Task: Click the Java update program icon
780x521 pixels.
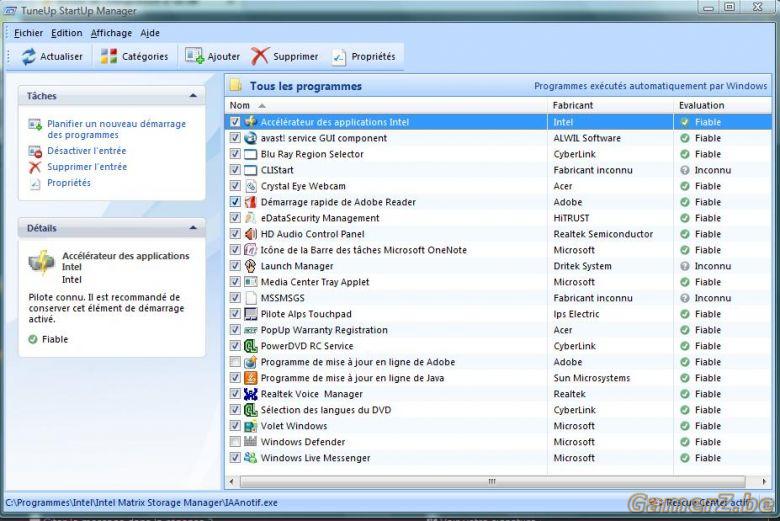Action: pyautogui.click(x=251, y=378)
